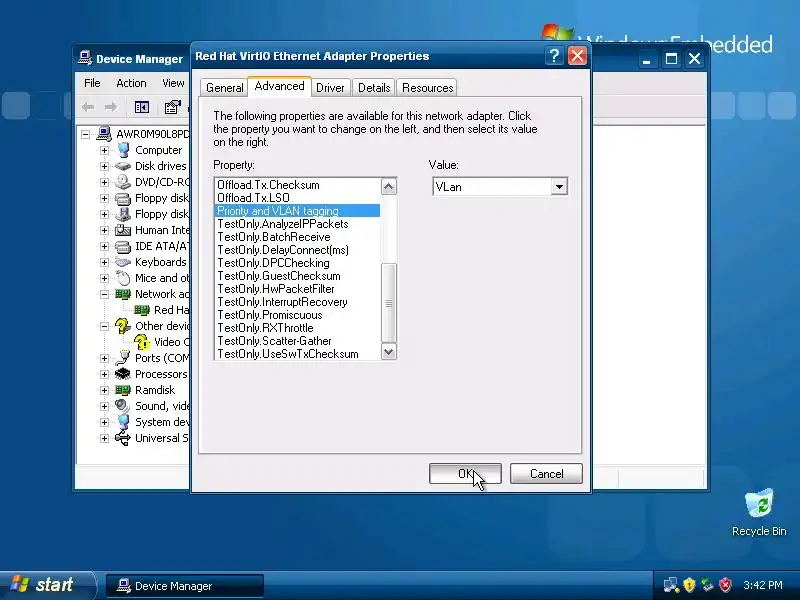Select TestOnly.DelayConnect(ms) property

coord(297,250)
